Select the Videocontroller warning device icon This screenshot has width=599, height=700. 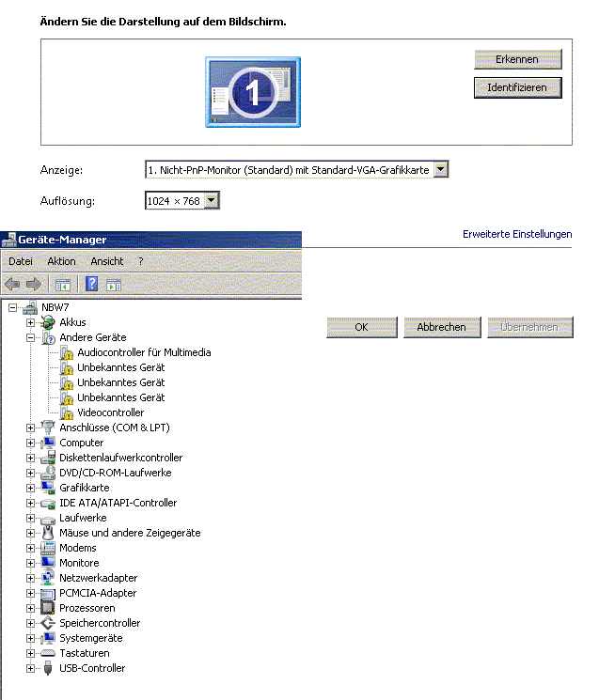[67, 412]
